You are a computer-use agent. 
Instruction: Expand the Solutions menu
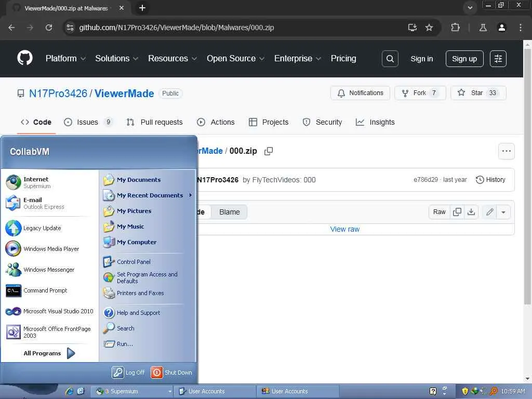(x=117, y=58)
